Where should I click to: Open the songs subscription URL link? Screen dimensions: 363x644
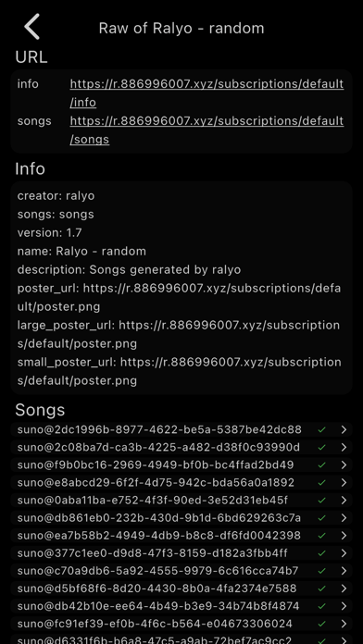pos(207,130)
